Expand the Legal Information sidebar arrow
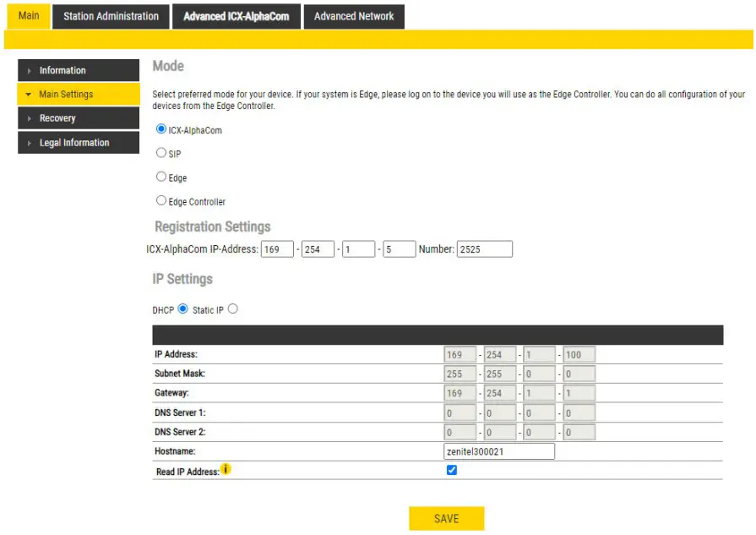 29,144
